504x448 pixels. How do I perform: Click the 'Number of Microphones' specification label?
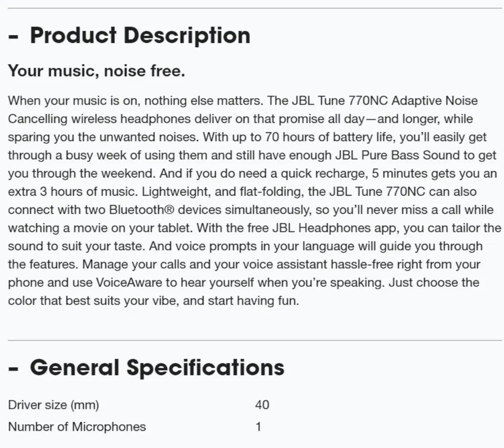(77, 427)
